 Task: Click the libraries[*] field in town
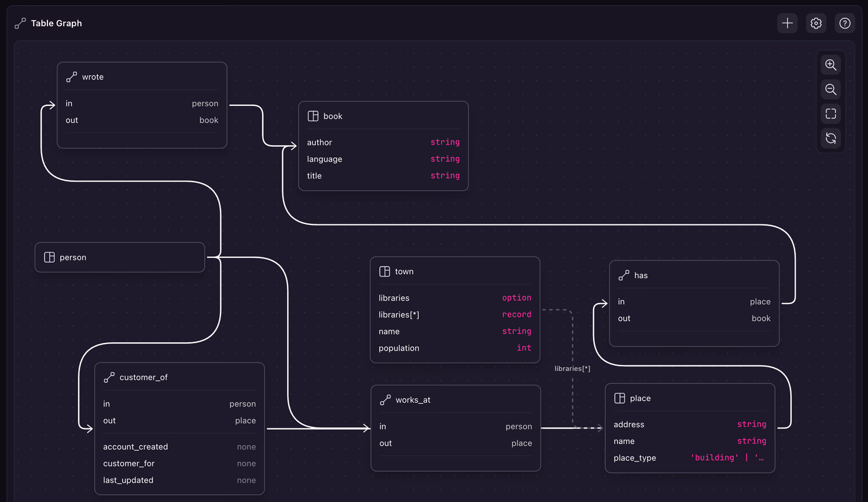point(455,315)
